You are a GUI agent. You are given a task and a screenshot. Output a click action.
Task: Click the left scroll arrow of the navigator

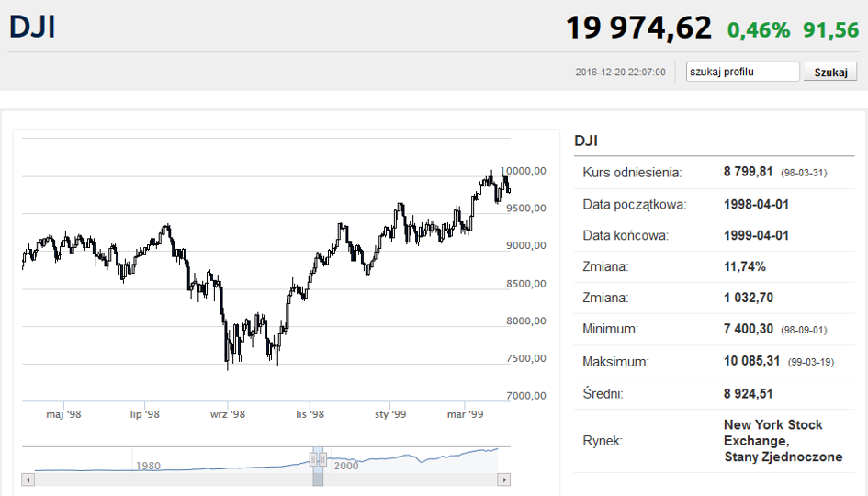(x=28, y=479)
